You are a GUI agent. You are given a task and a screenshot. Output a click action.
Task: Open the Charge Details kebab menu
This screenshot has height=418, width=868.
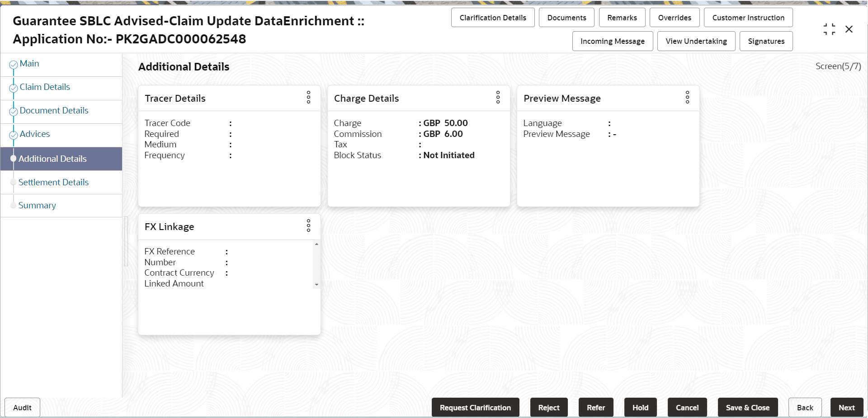[498, 97]
